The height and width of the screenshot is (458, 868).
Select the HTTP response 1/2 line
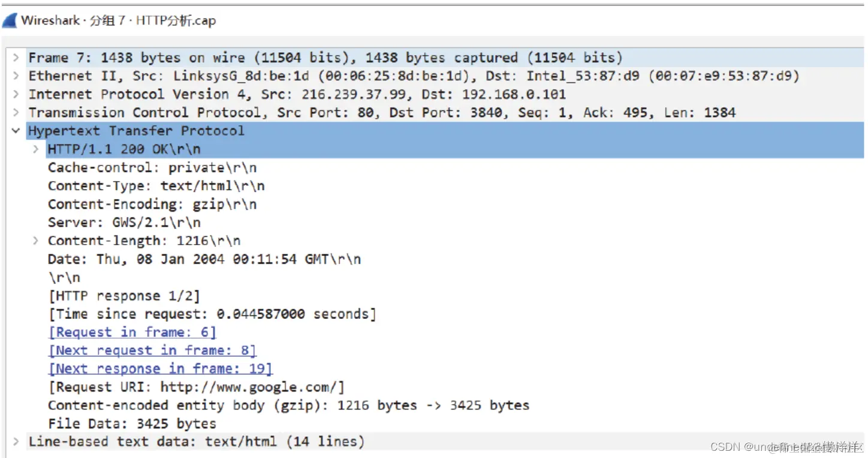tap(124, 296)
